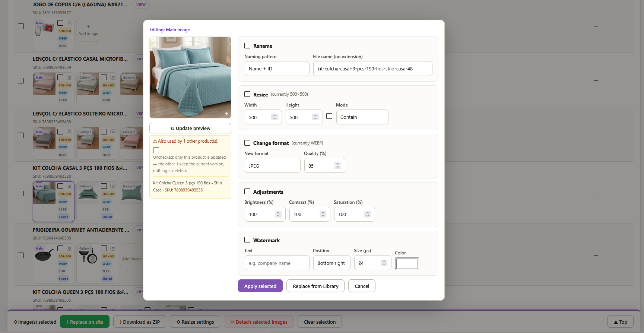Select the FRIGIDEIRA main pan thumbnail
This screenshot has height=333, width=644.
coord(44,255)
